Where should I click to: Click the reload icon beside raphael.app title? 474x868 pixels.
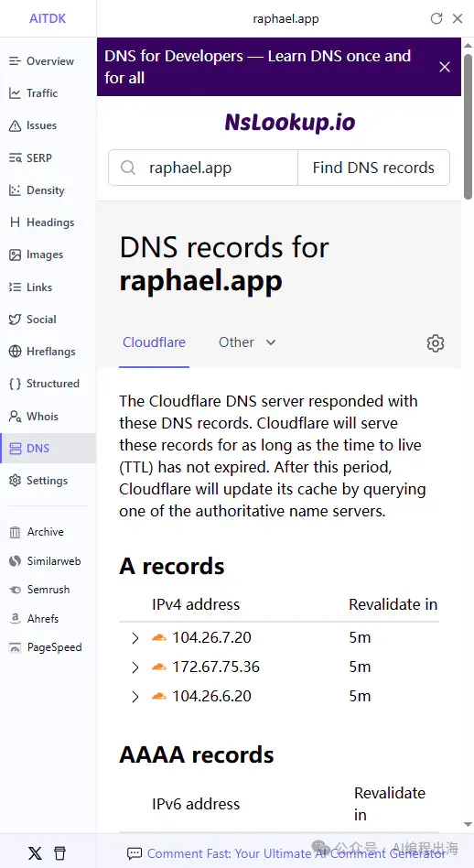(x=436, y=18)
